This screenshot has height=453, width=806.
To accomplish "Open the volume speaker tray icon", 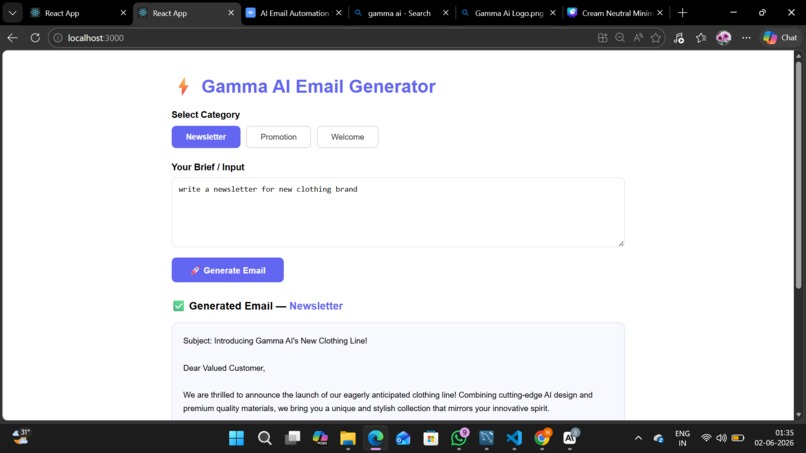I will (x=722, y=438).
